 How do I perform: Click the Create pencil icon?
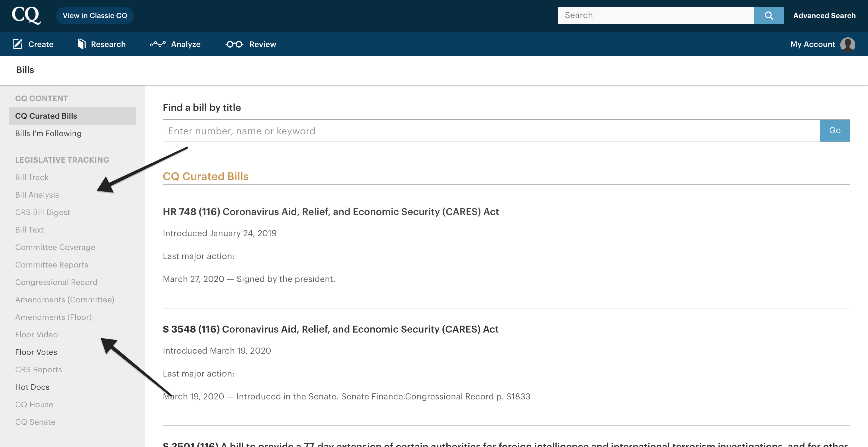pyautogui.click(x=17, y=44)
